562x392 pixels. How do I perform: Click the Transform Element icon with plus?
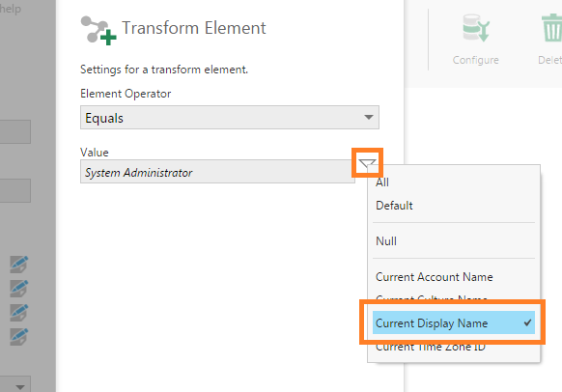98,31
